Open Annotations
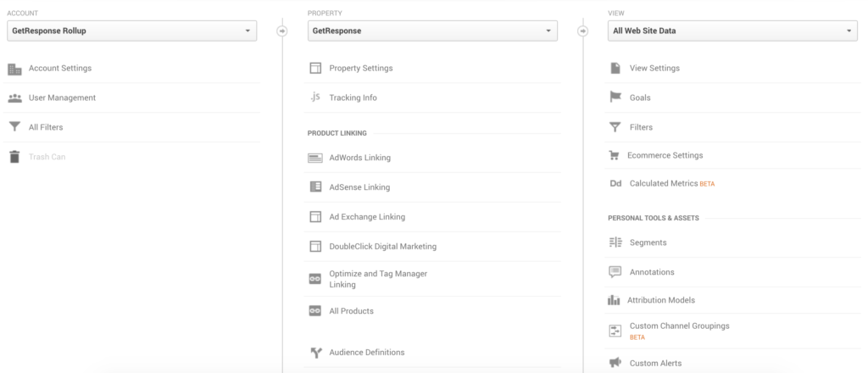 point(652,272)
